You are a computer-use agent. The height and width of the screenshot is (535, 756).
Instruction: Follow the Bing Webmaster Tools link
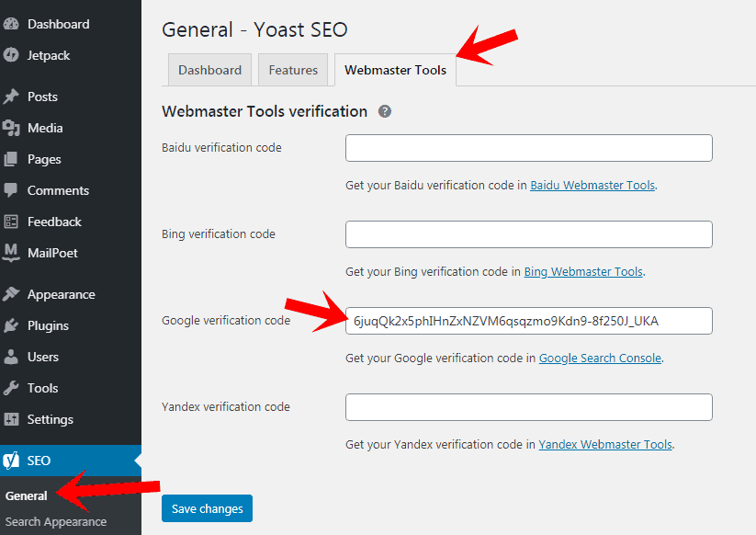tap(583, 272)
